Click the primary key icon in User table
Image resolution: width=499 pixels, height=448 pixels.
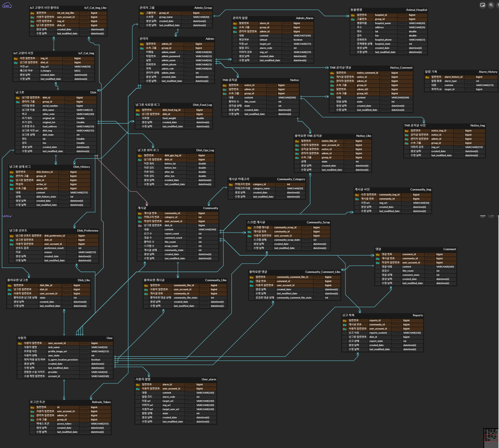(20, 343)
